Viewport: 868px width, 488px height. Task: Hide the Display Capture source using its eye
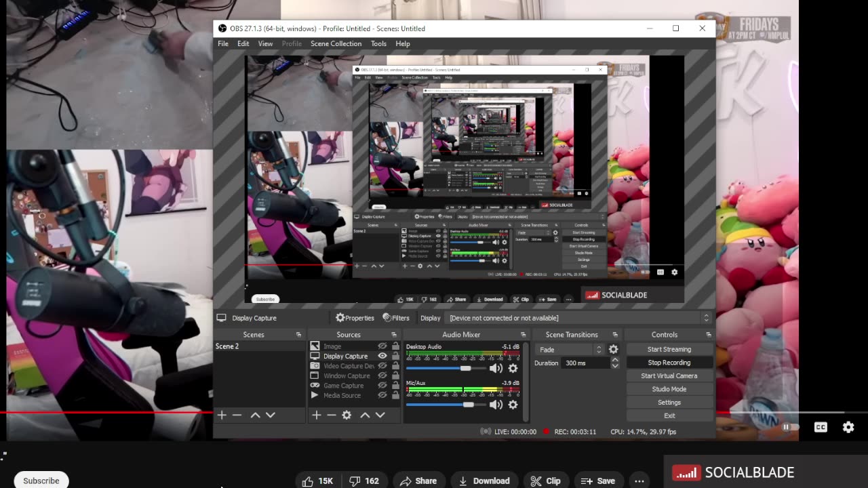tap(382, 356)
